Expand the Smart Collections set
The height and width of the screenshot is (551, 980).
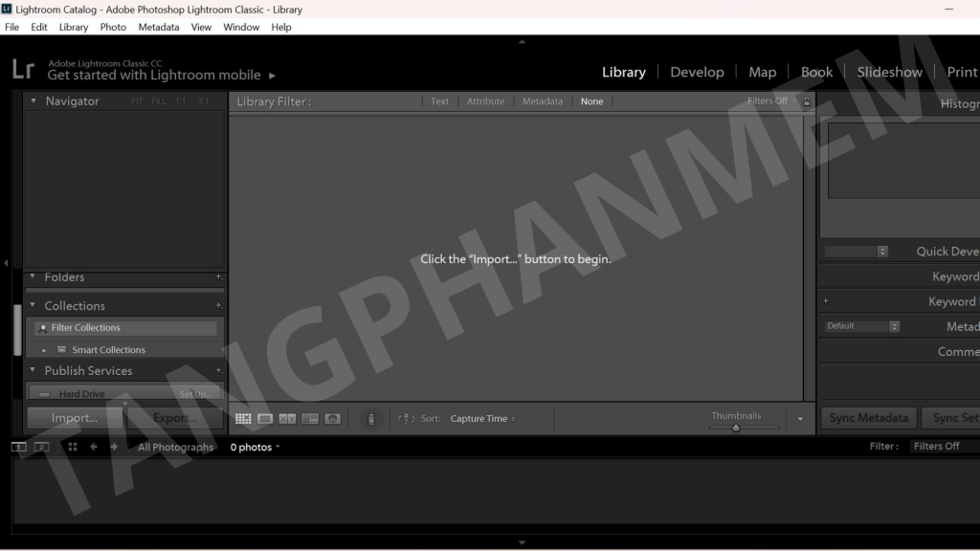pos(44,350)
